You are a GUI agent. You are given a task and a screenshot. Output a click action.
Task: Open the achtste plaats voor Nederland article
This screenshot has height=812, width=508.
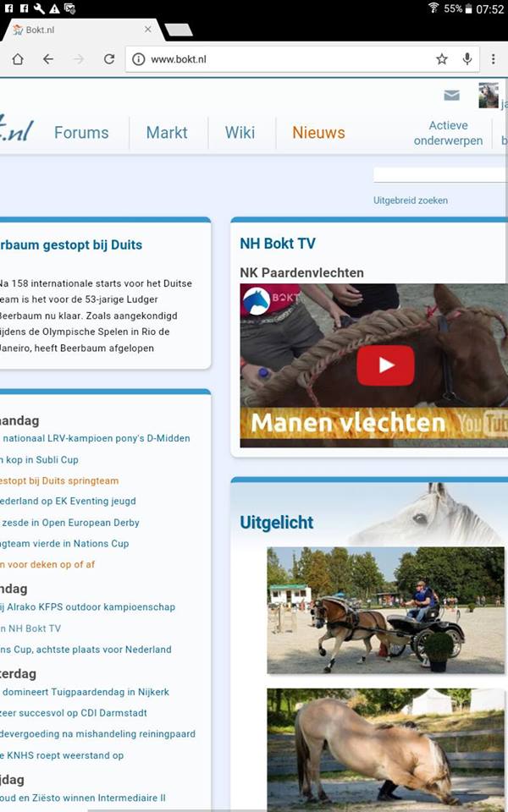[86, 650]
